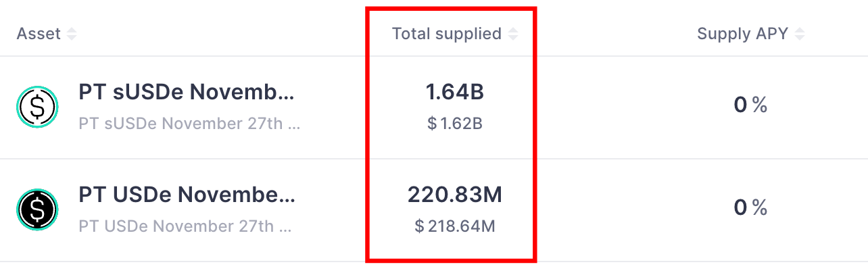Click the PT sUSDe token icon
The image size is (868, 273).
pos(37,107)
